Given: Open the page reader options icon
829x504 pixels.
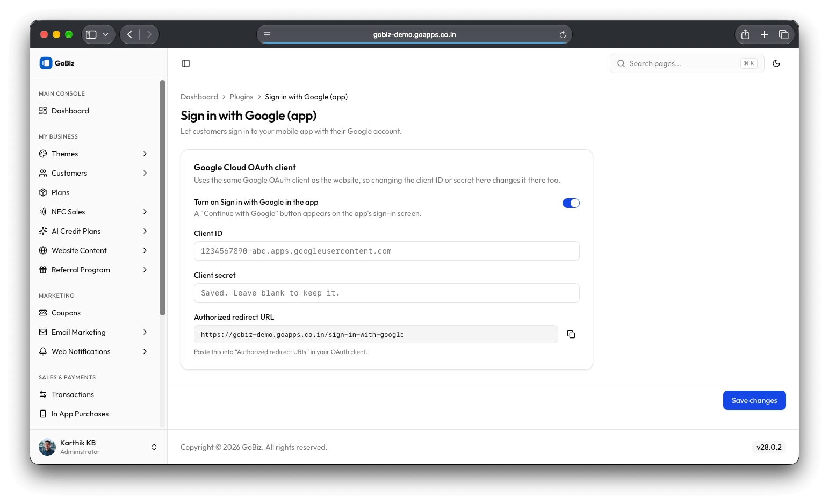Looking at the screenshot, I should (x=267, y=35).
